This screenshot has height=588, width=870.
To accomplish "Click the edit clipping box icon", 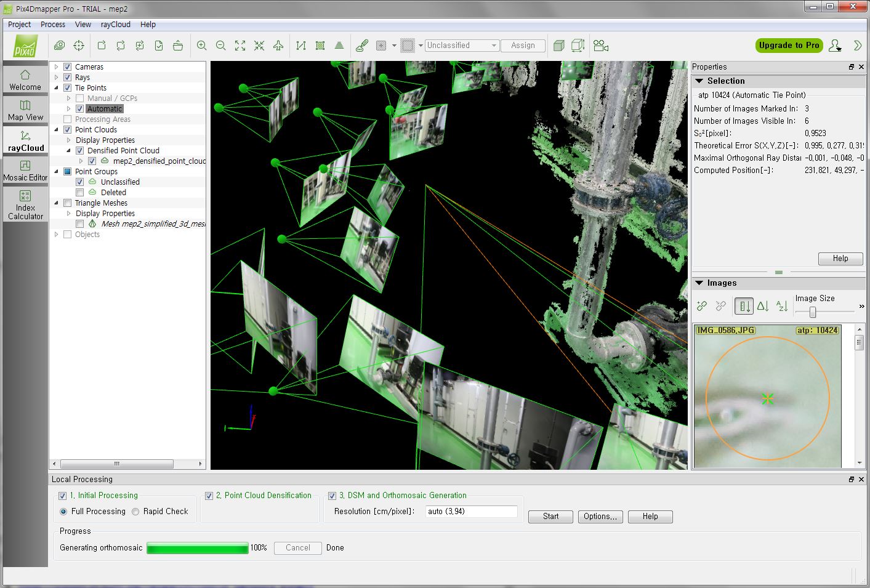I will tap(578, 46).
